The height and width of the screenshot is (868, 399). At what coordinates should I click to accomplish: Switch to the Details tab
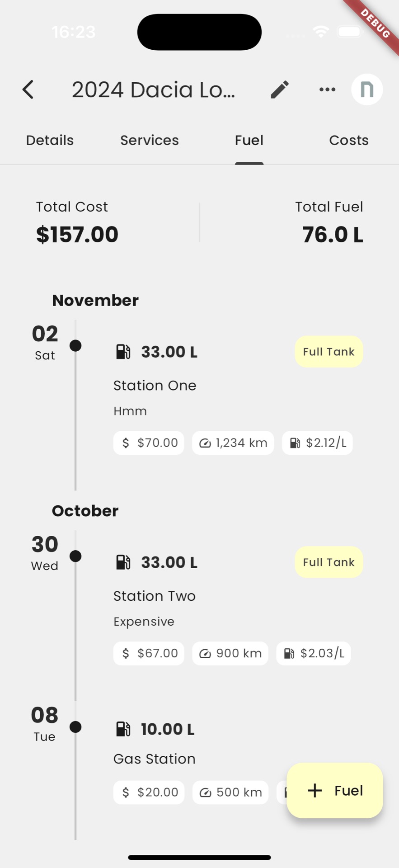(x=50, y=140)
